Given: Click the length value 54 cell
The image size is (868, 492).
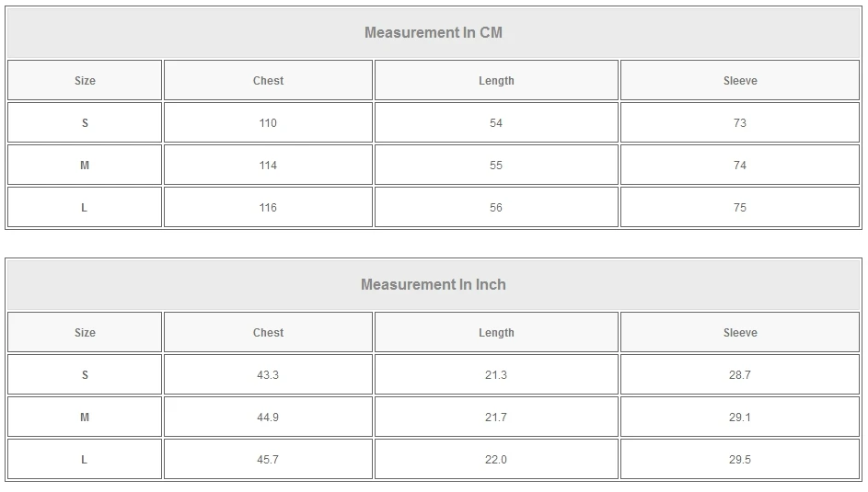Looking at the screenshot, I should tap(496, 123).
